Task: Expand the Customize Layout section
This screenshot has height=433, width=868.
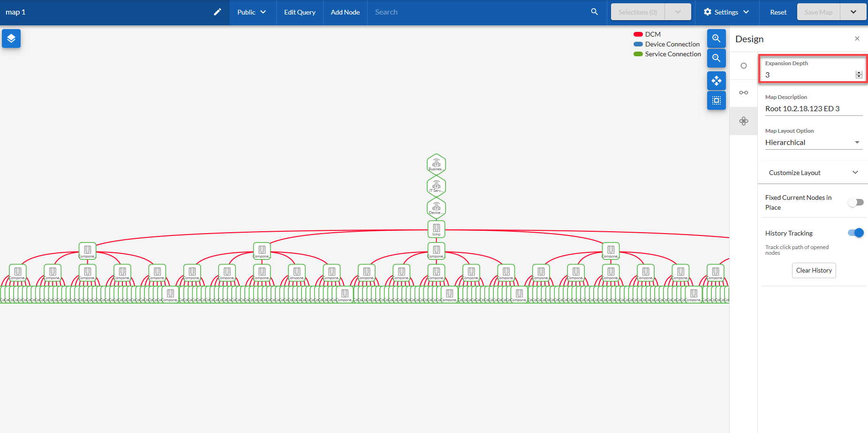Action: (x=813, y=173)
